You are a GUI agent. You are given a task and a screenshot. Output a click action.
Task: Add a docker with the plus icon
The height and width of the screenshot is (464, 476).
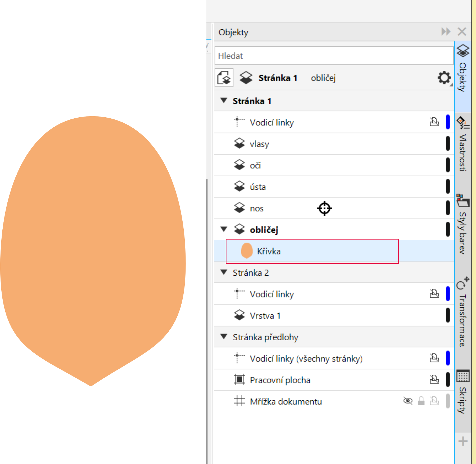pyautogui.click(x=463, y=441)
